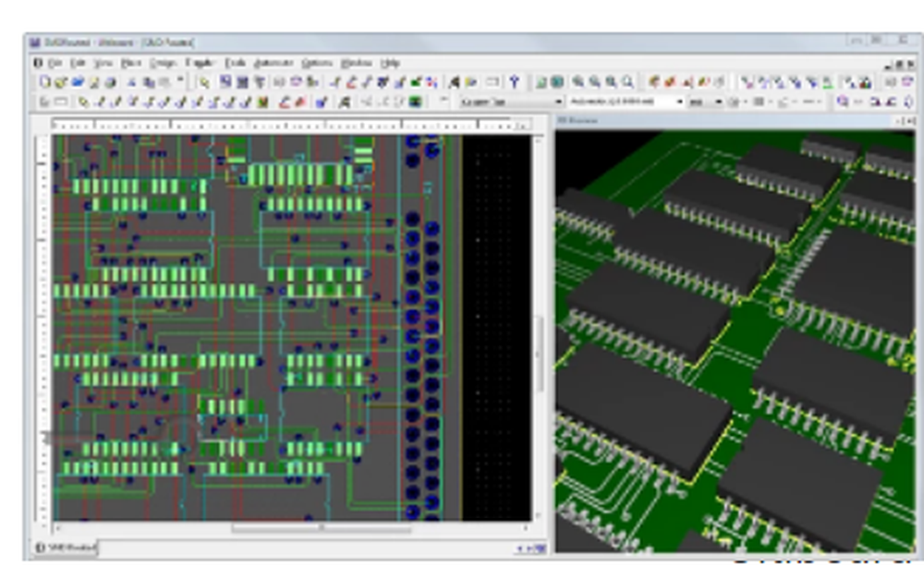Open the Tools menu
Viewport: 924px width, 565px height.
235,63
